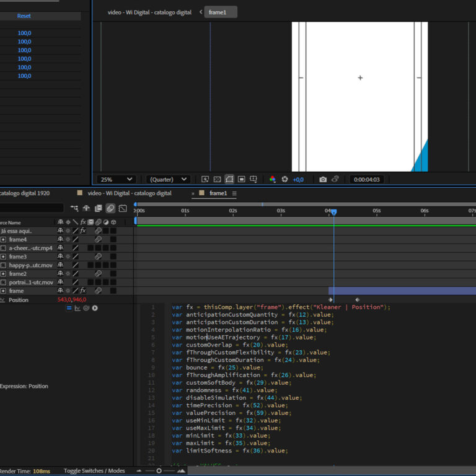Switch to video - Wi Digital timeline tab
The height and width of the screenshot is (476, 476).
[x=129, y=193]
